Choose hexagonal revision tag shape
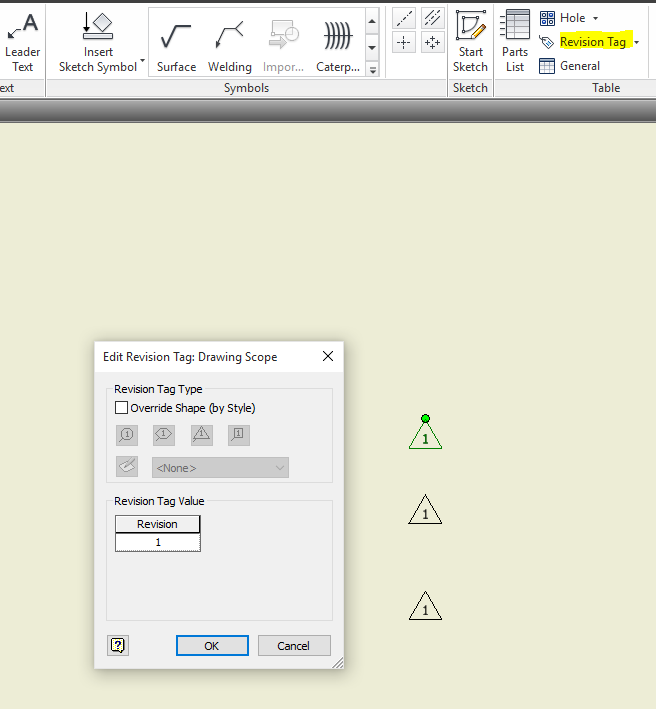656x709 pixels. (x=164, y=435)
